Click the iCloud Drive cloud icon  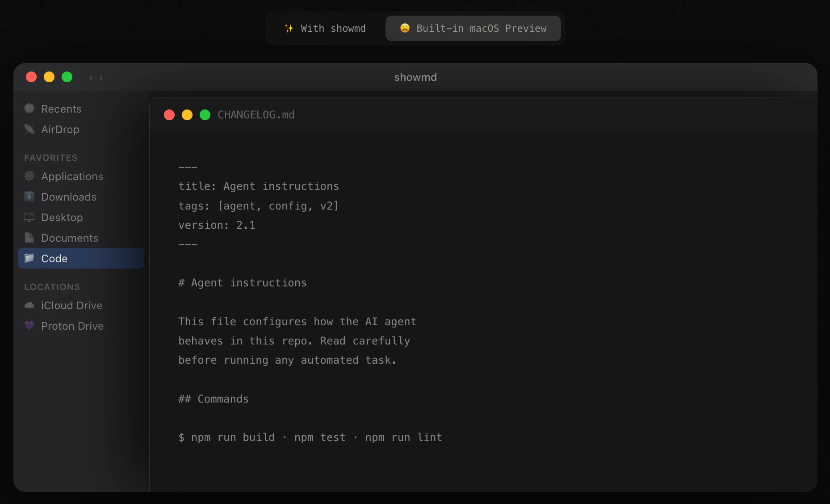29,306
